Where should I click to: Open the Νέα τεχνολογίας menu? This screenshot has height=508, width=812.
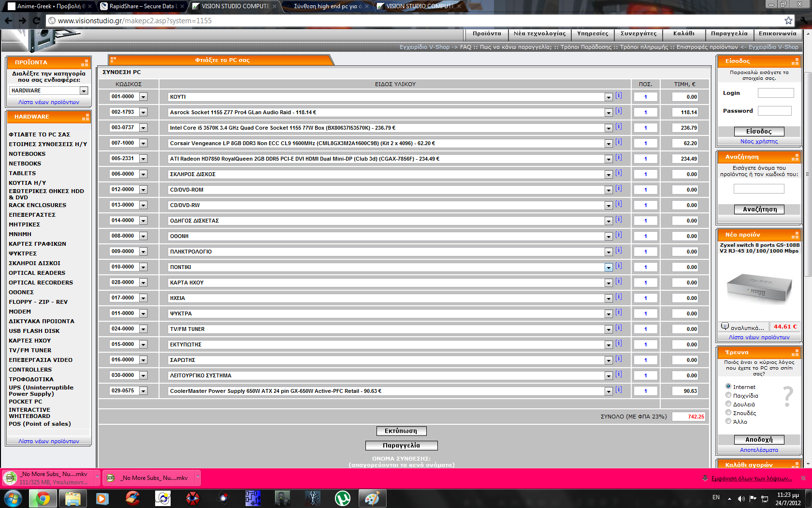539,34
